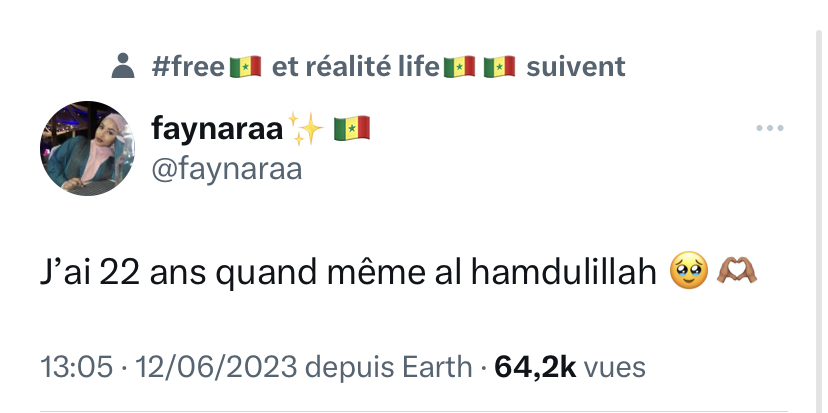Click the heart hands emoji
Image resolution: width=828 pixels, height=413 pixels.
coord(737,270)
